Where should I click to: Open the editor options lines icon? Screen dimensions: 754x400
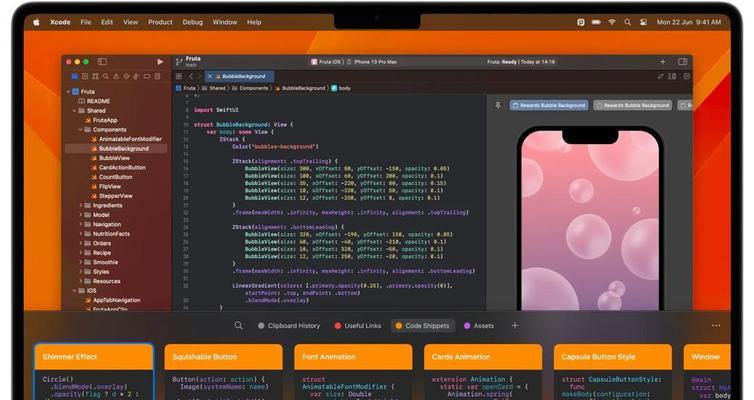click(x=672, y=76)
